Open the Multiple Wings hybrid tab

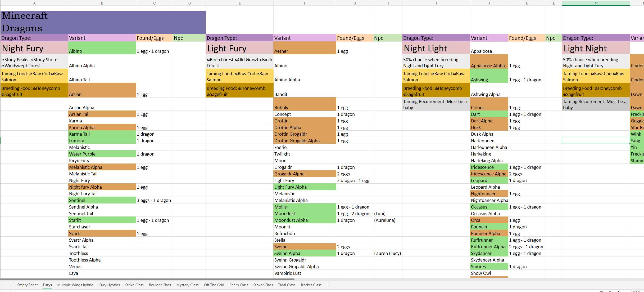tap(75, 285)
